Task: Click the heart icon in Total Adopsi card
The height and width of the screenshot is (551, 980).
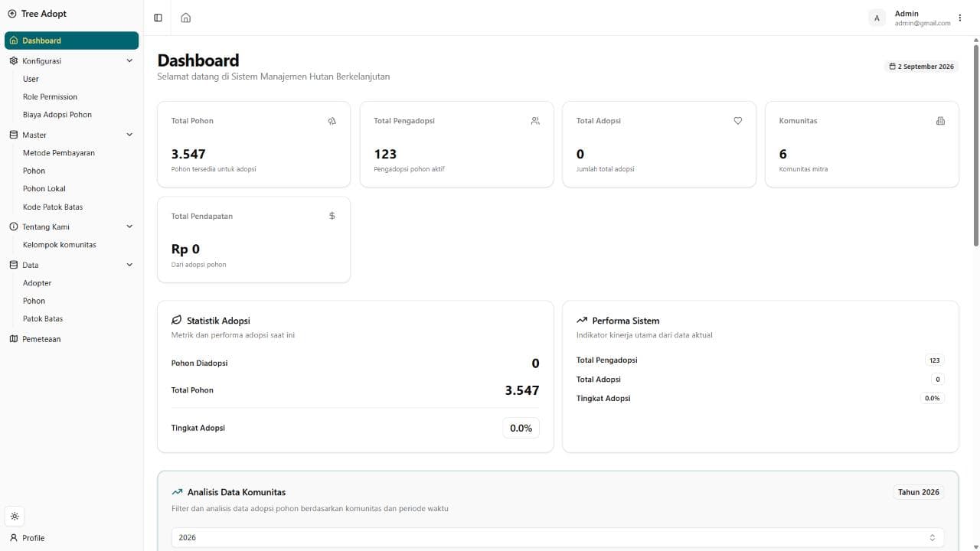Action: click(738, 121)
